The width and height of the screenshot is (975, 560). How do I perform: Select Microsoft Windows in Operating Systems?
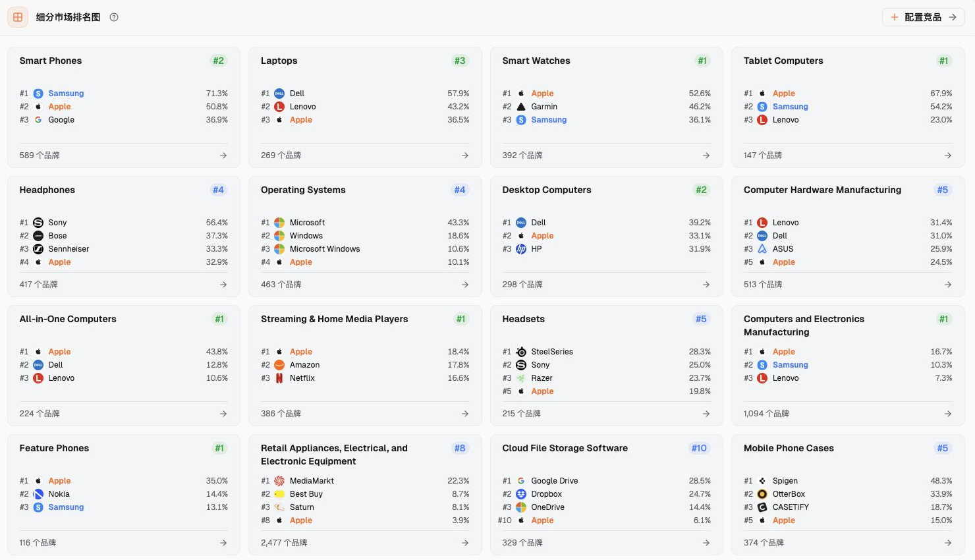click(x=325, y=249)
